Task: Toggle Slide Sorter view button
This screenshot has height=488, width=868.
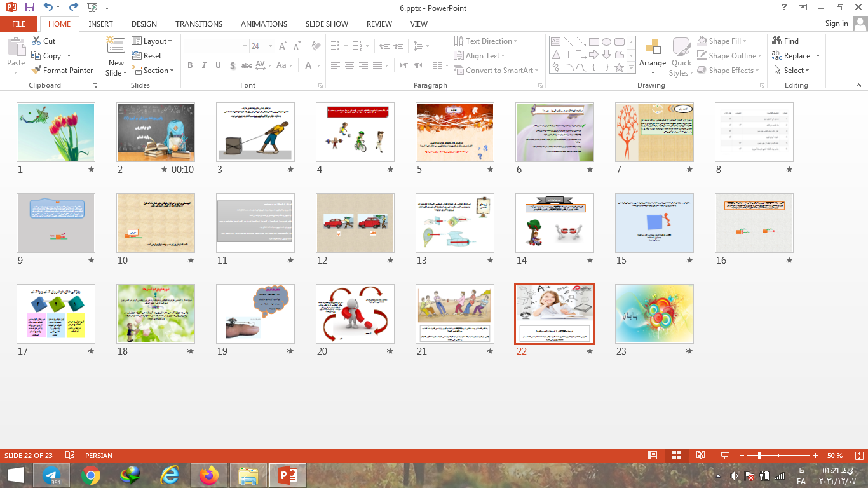Action: click(677, 456)
